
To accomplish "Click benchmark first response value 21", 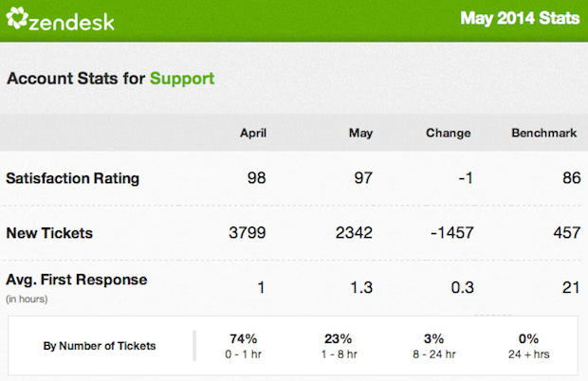I will [x=571, y=288].
